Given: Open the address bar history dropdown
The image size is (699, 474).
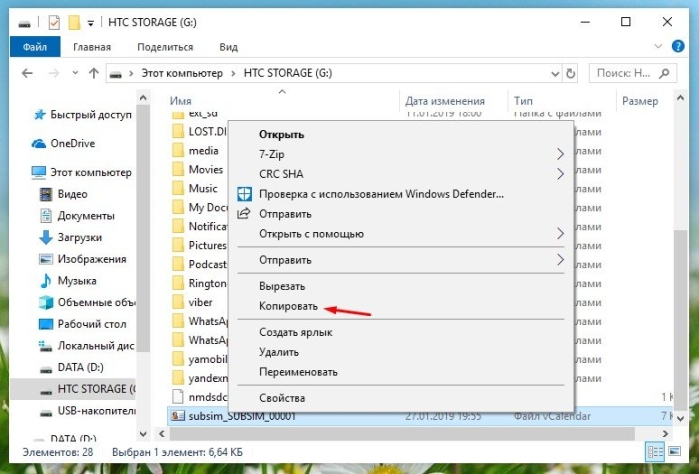Looking at the screenshot, I should tap(555, 74).
